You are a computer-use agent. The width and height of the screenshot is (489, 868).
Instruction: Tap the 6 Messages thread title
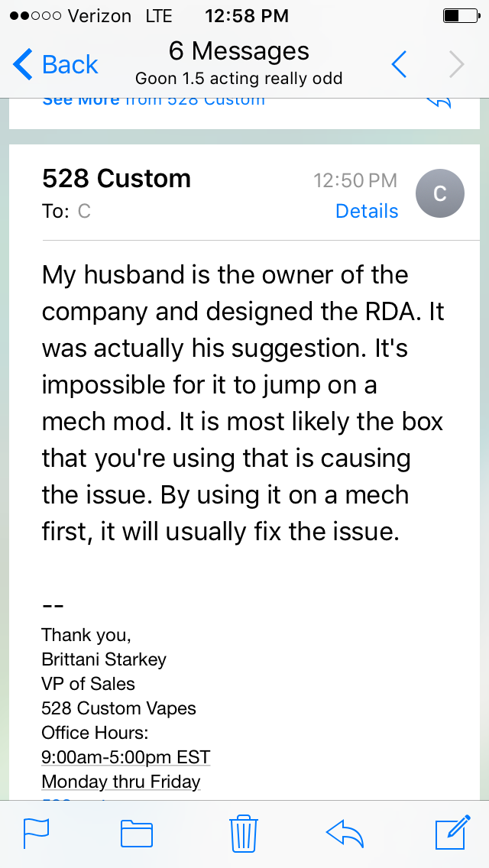click(239, 51)
